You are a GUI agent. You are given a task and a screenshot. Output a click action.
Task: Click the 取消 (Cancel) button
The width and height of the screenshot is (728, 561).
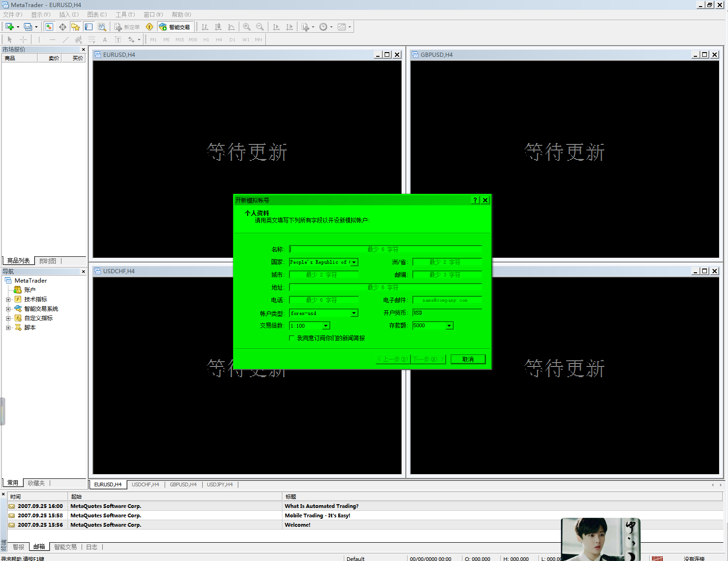(468, 359)
